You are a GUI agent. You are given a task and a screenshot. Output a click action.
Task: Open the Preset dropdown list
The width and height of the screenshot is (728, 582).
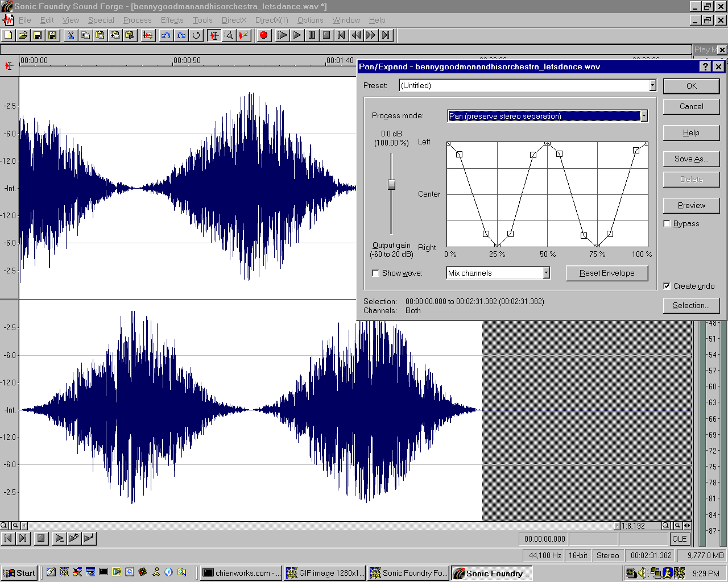tap(652, 85)
